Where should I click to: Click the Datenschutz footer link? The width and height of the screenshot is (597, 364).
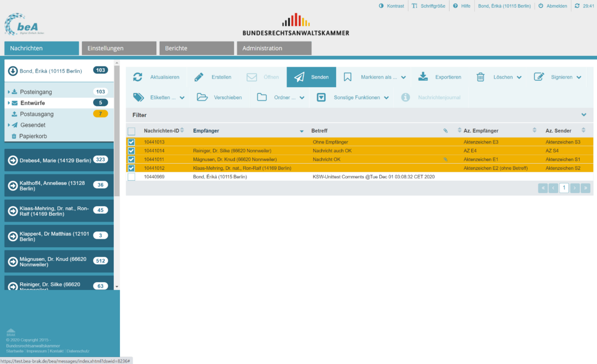78,351
